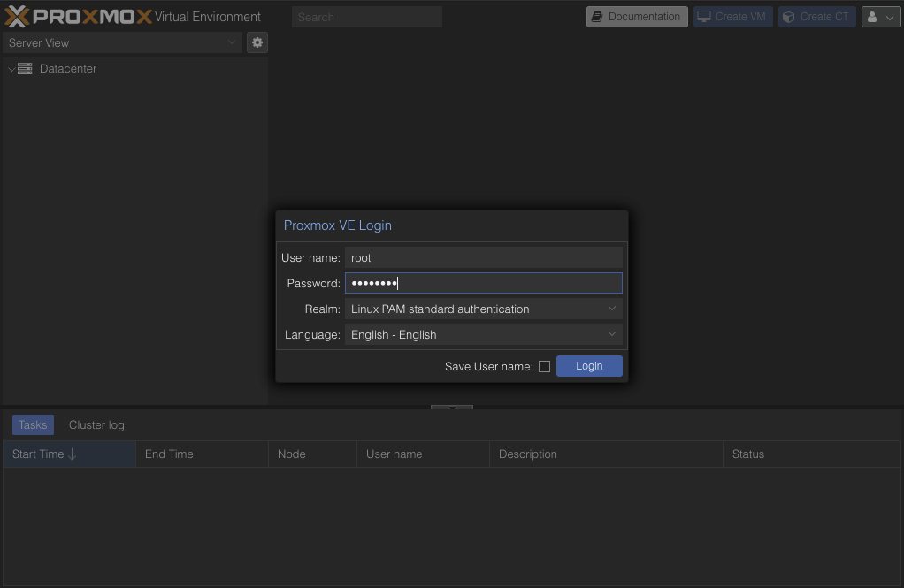904x588 pixels.
Task: Click the Proxmox logo icon
Action: (18, 16)
